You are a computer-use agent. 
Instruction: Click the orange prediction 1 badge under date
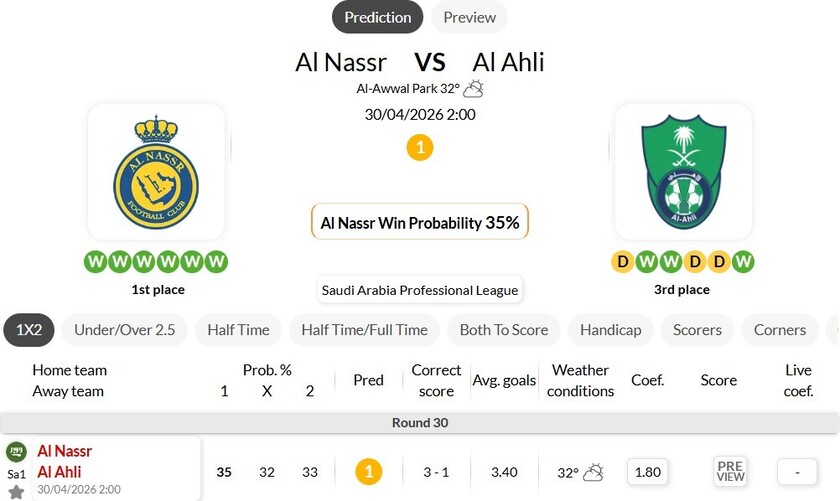[x=420, y=148]
